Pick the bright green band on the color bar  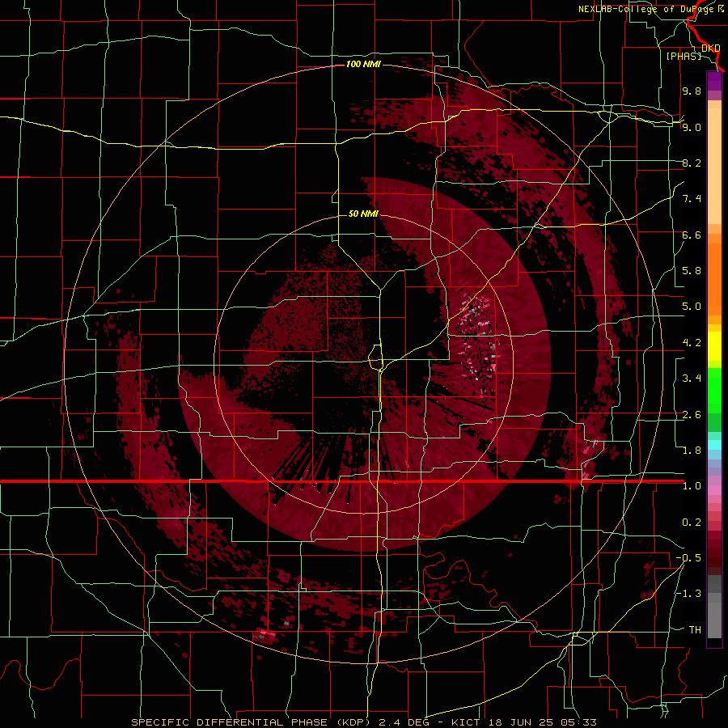pos(714,390)
